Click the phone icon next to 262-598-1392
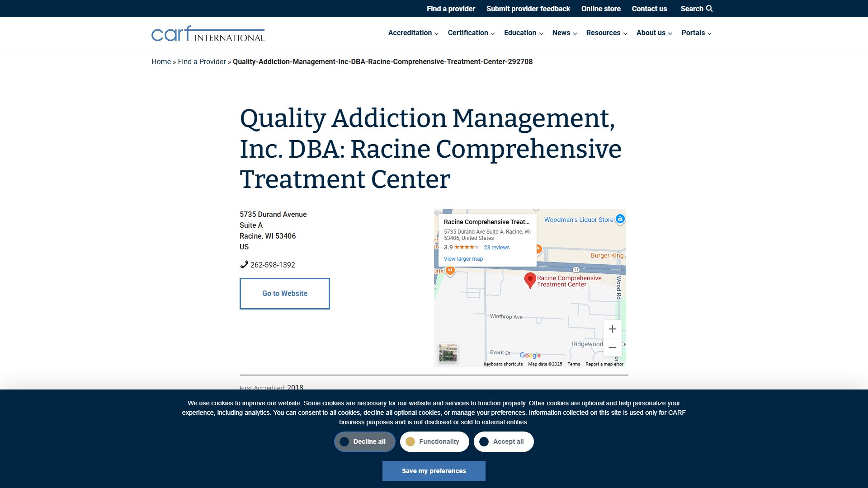Screen dimensions: 868x488 244,265
